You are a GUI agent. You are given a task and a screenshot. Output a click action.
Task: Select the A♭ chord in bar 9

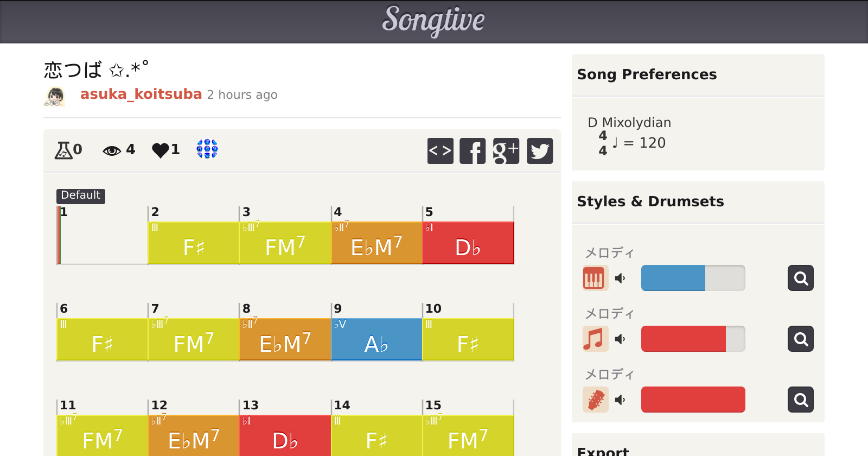tap(376, 340)
